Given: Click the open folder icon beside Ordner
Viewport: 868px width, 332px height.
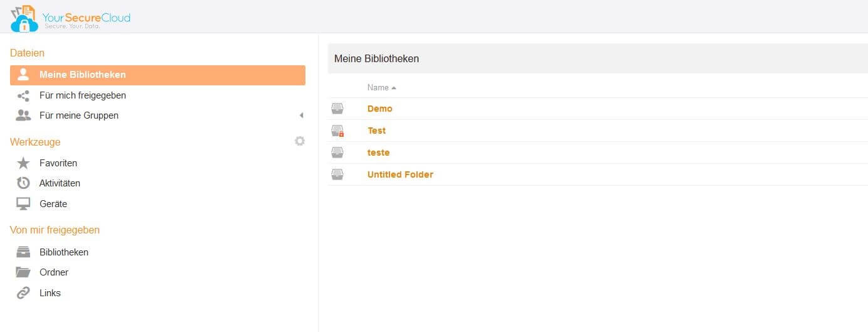Looking at the screenshot, I should tap(23, 272).
